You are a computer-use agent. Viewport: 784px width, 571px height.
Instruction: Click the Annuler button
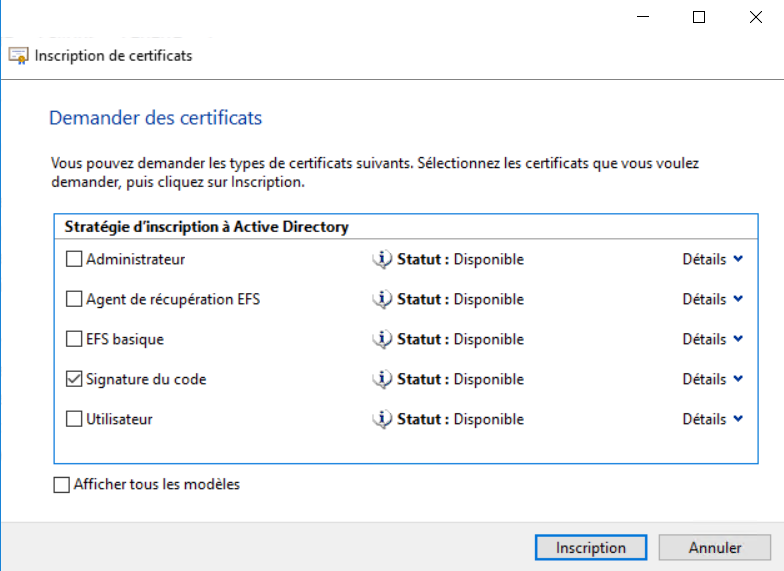click(715, 548)
